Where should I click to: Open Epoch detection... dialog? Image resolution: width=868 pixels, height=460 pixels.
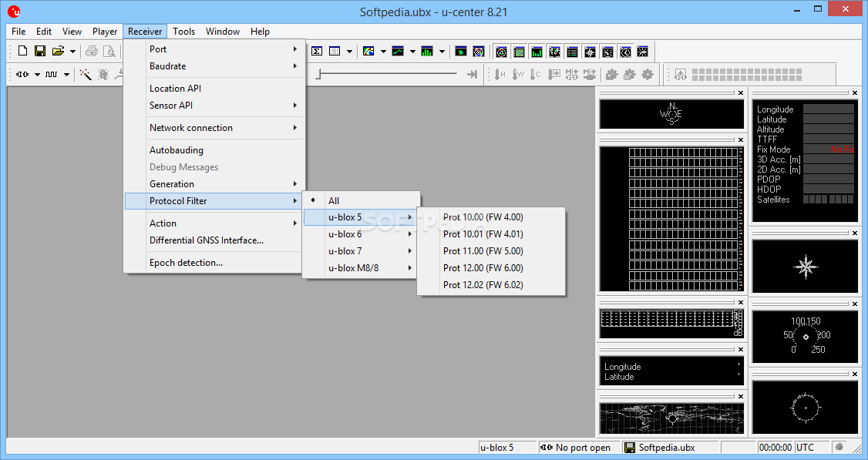click(215, 263)
